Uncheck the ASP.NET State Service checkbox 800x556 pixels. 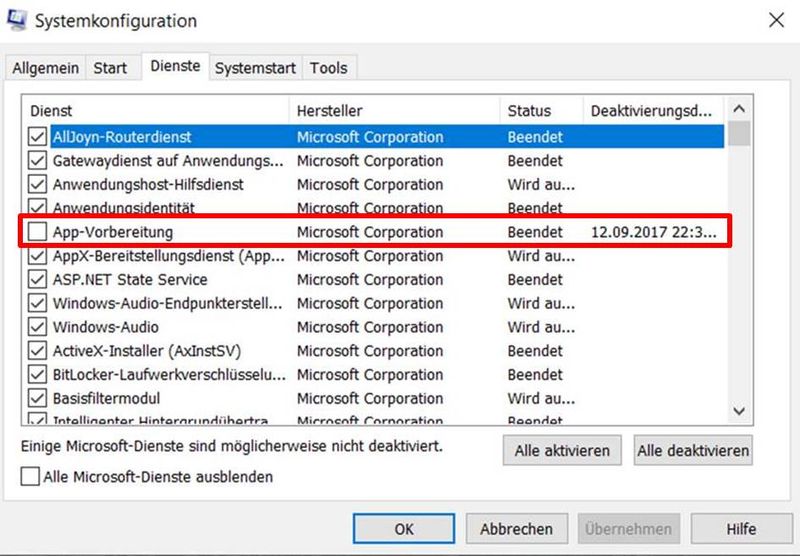point(38,280)
